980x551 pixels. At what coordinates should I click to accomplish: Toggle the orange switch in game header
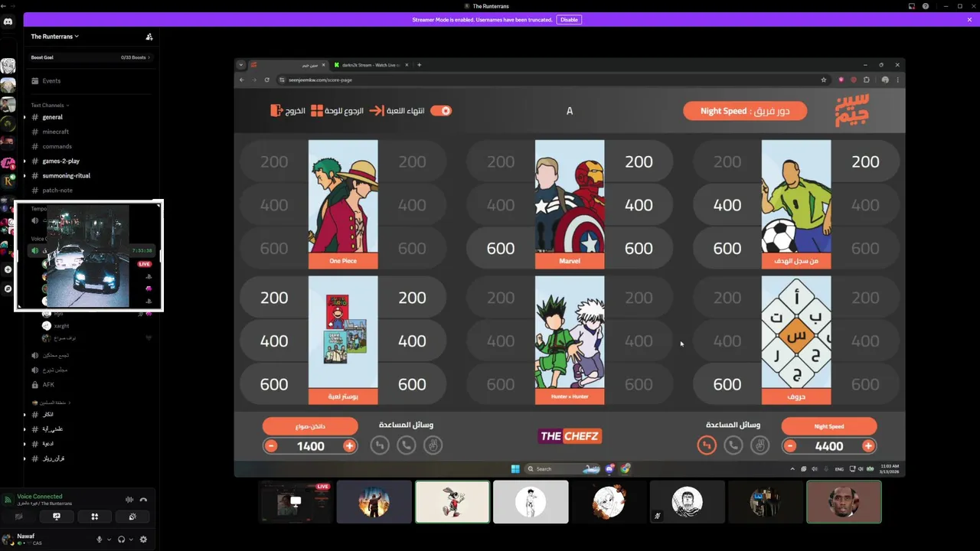click(x=441, y=111)
